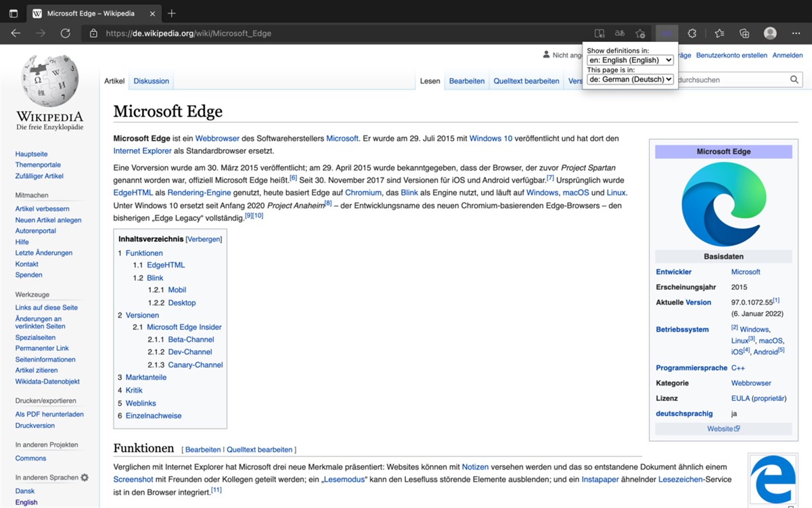Add this page to favorites
The width and height of the screenshot is (812, 508).
(640, 33)
